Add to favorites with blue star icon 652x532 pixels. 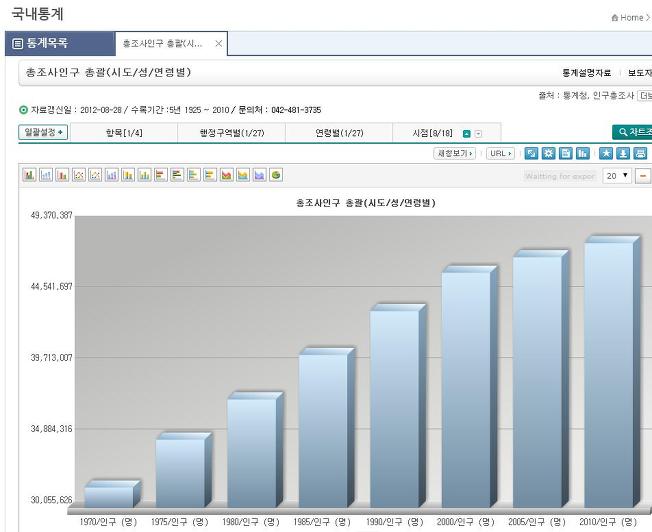click(x=606, y=153)
